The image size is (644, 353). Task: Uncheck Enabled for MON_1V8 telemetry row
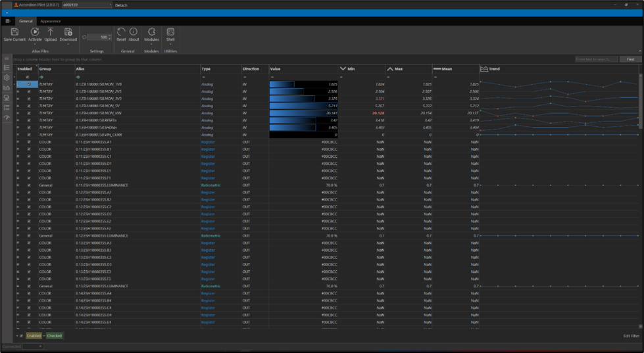(28, 84)
